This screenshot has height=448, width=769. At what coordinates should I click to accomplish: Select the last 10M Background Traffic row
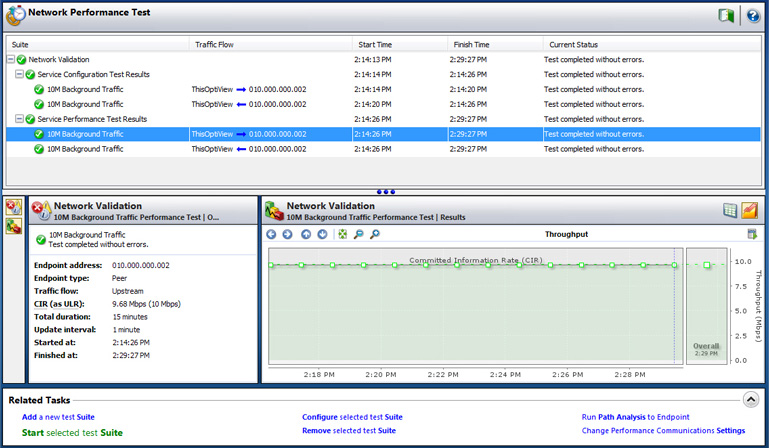85,149
